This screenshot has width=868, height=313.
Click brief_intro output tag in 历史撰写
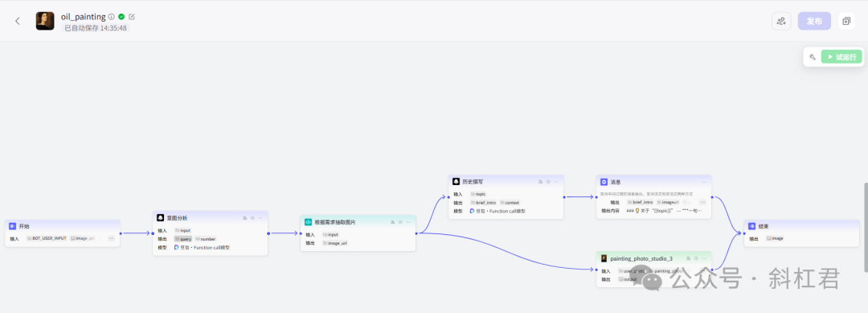tap(483, 202)
